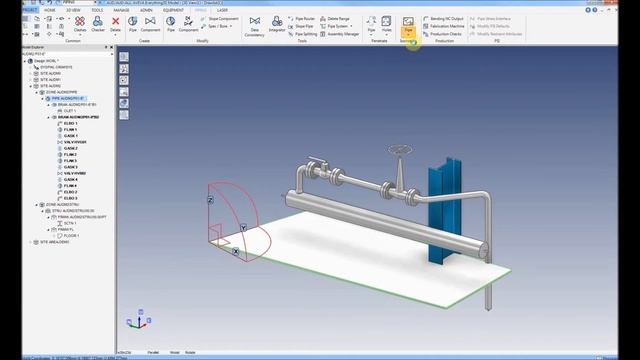
Task: Click the Pipe Splitting command
Action: point(302,34)
